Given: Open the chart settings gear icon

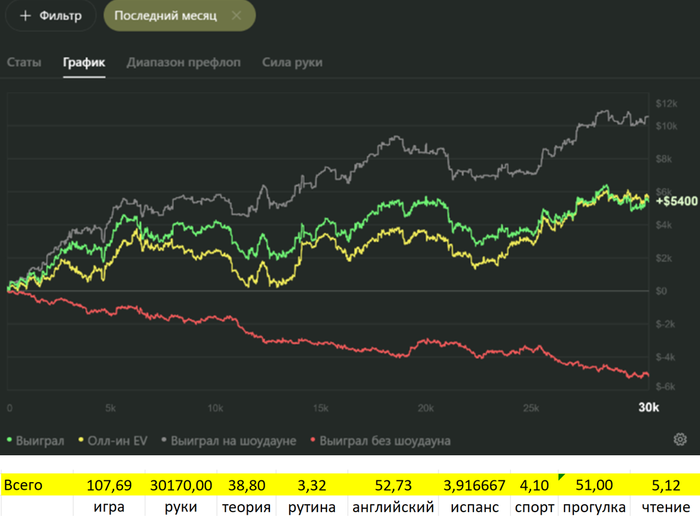Looking at the screenshot, I should coord(679,439).
